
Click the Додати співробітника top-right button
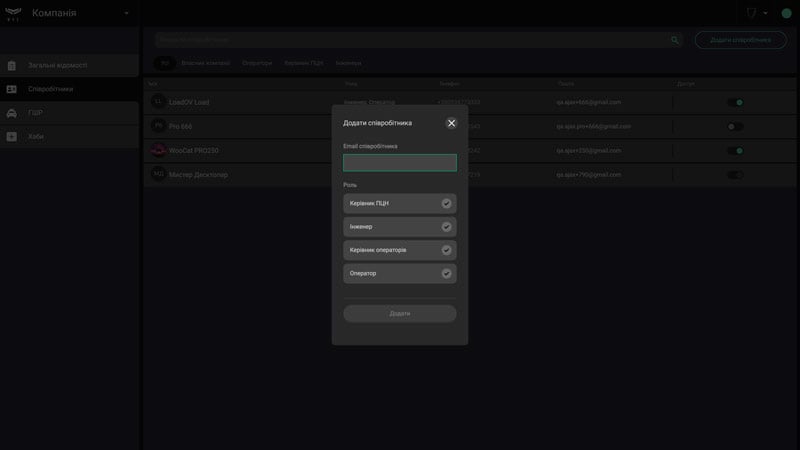pyautogui.click(x=740, y=40)
